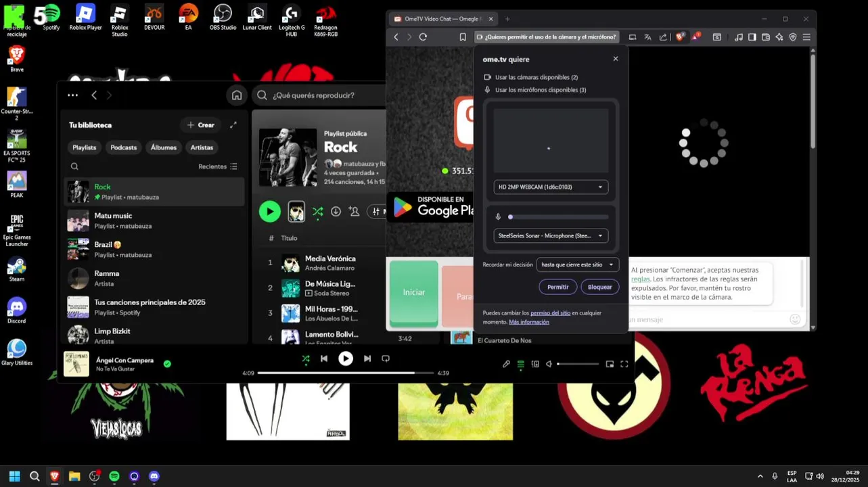Select track Media Verónica
Viewport: 868px width, 487px height.
click(329, 258)
